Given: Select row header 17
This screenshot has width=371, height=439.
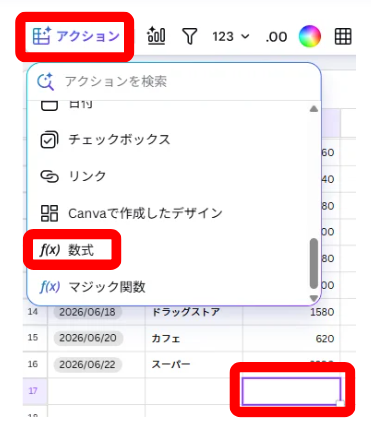Looking at the screenshot, I should (35, 391).
